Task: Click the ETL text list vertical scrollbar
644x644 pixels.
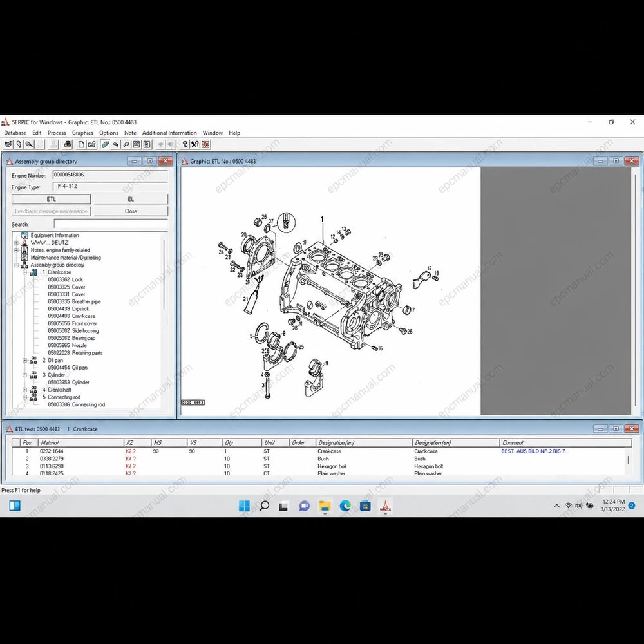Action: tap(628, 460)
